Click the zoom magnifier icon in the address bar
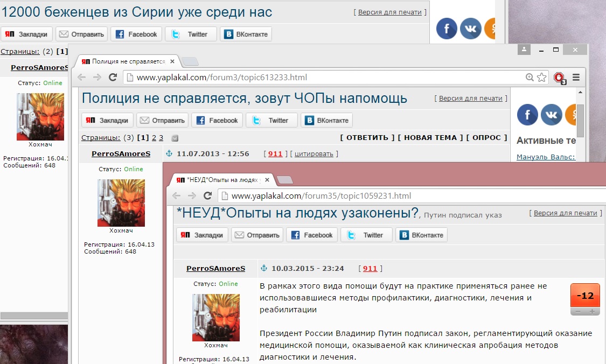606x364 pixels. 530,78
